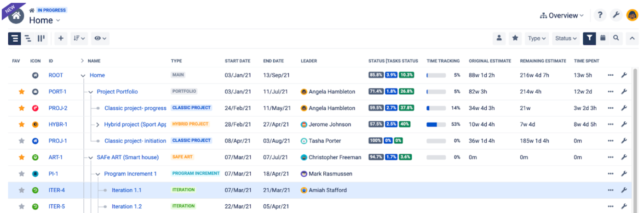
Task: Open the three-dots menu for ROOT row
Action: pos(610,75)
